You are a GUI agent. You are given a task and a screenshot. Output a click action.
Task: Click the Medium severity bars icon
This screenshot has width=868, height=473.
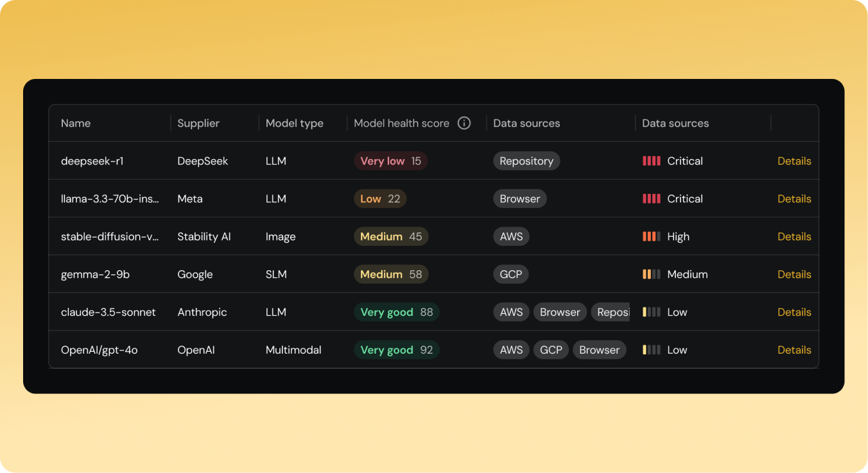tap(652, 275)
